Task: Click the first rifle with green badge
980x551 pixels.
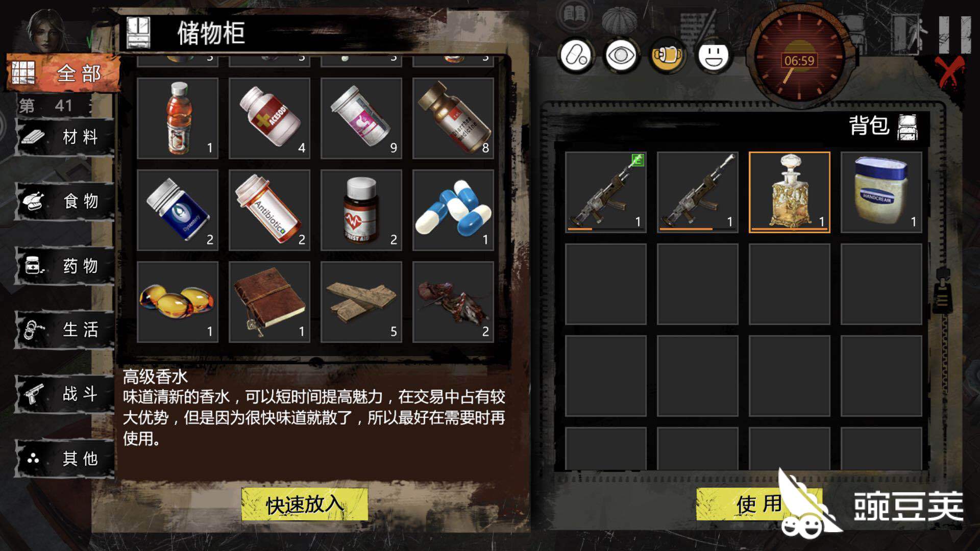Action: click(x=606, y=192)
